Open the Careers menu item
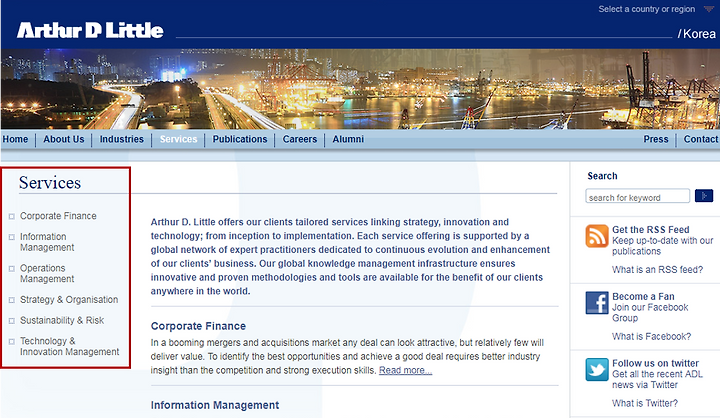 [300, 139]
